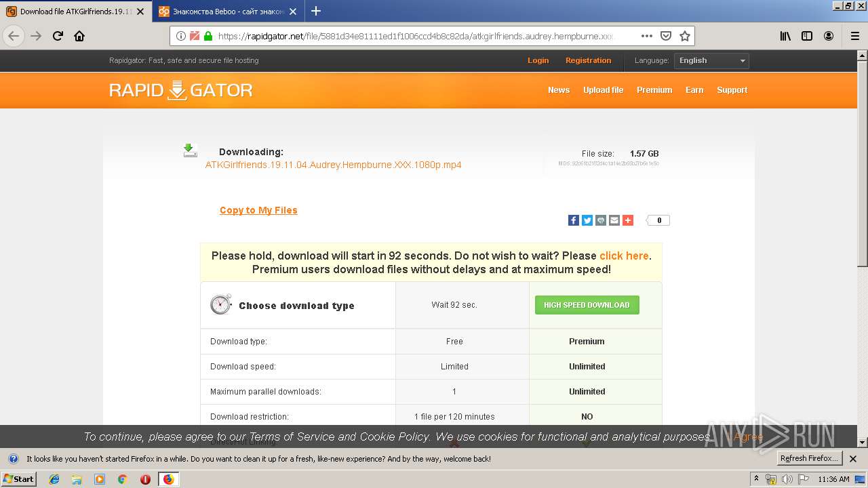
Task: Open the Language dropdown set to English
Action: [x=712, y=60]
